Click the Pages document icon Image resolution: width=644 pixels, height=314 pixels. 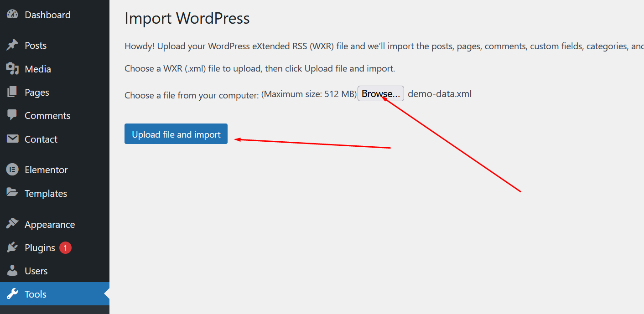click(12, 92)
